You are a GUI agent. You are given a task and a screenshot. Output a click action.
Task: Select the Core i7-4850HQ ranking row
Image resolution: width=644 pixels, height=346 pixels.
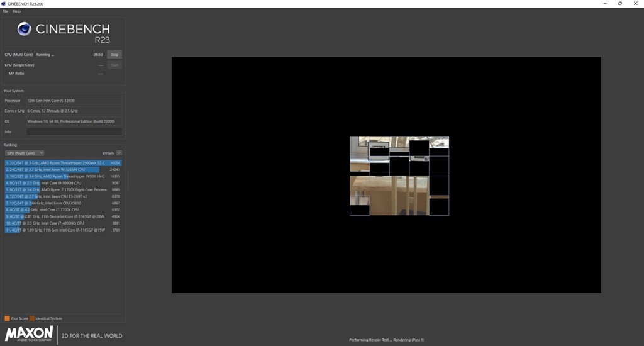[x=63, y=223]
